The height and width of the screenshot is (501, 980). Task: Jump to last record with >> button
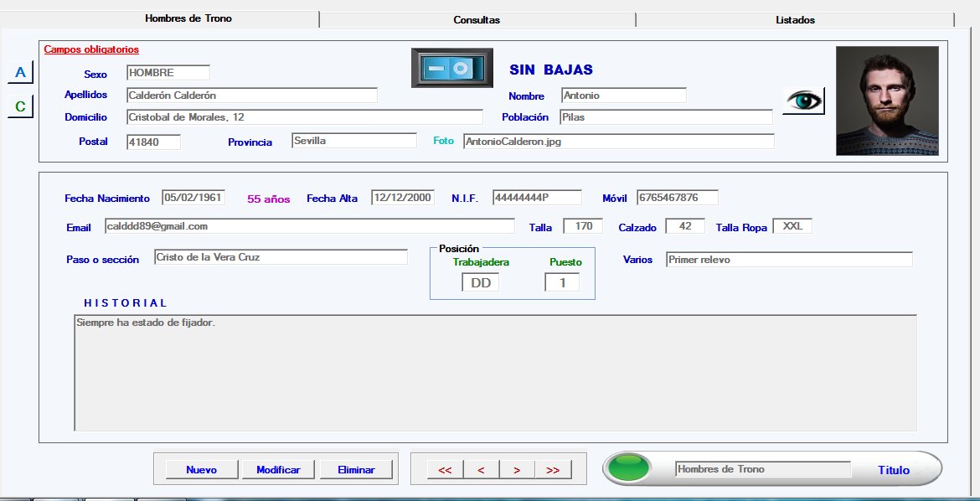tap(553, 470)
